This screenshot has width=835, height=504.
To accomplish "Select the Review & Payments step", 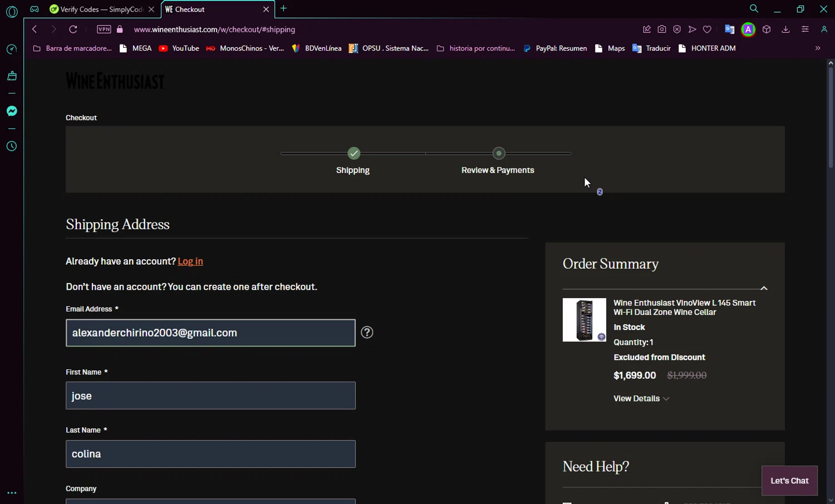I will pos(498,161).
